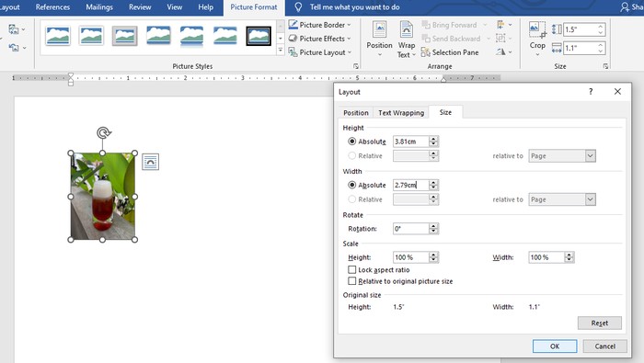Click ribbon shape height field showing 1.5"

coord(580,29)
